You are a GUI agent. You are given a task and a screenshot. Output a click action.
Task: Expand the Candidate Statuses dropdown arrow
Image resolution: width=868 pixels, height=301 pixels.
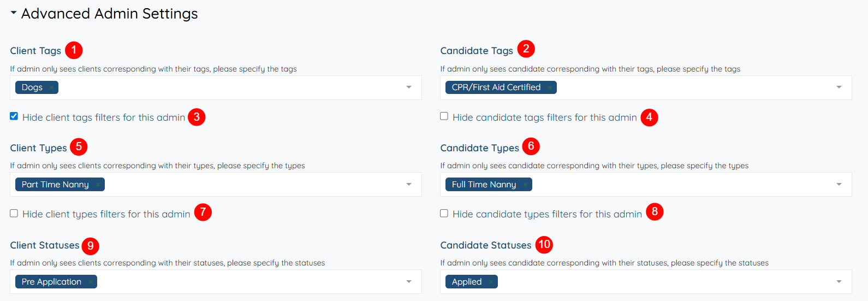point(839,282)
